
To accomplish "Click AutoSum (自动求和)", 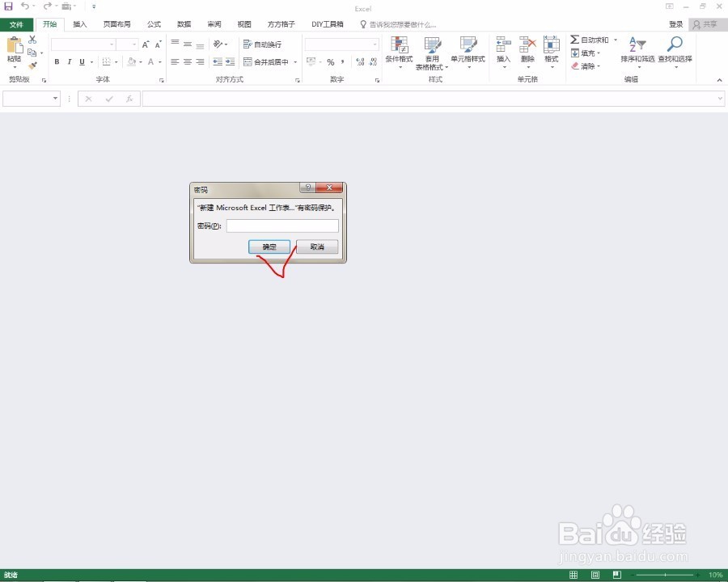I will (590, 40).
